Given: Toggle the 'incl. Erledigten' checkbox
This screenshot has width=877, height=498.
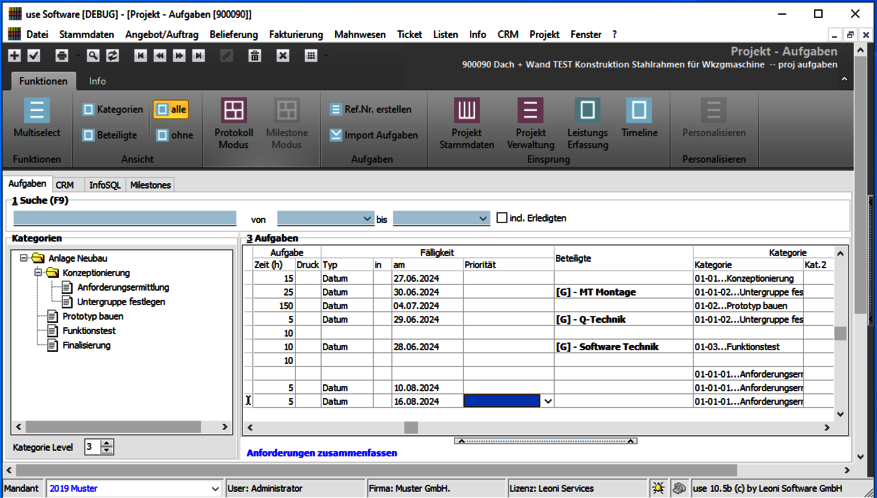Looking at the screenshot, I should coord(503,218).
